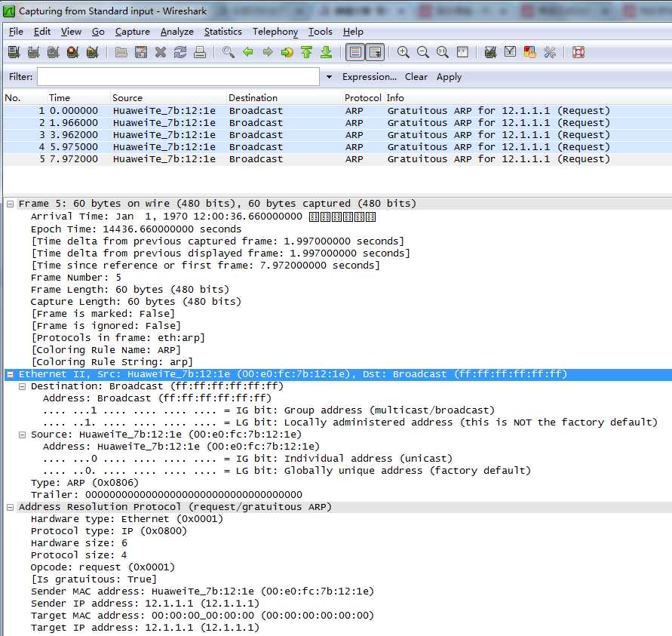Click the display filter input field
The height and width of the screenshot is (636, 672).
click(178, 77)
